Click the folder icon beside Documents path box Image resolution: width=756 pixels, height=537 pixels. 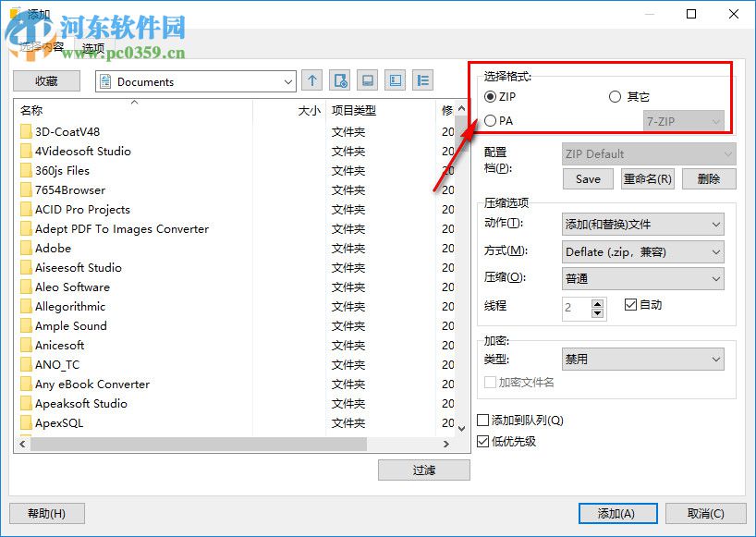click(104, 81)
